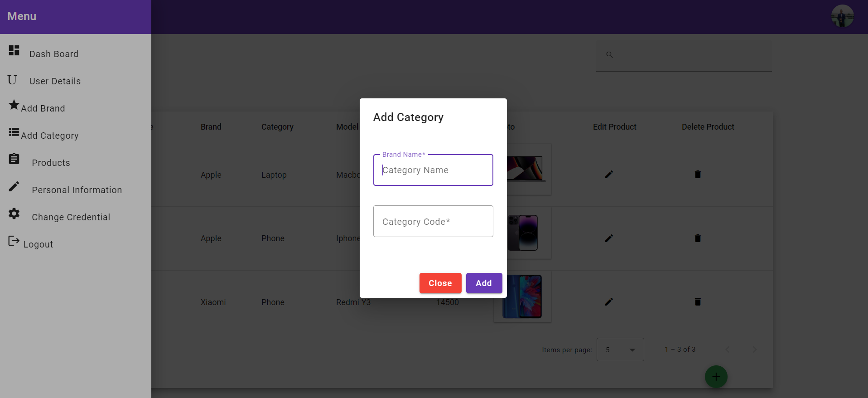The image size is (868, 398).
Task: Click the star icon beside Add Brand
Action: pyautogui.click(x=14, y=105)
